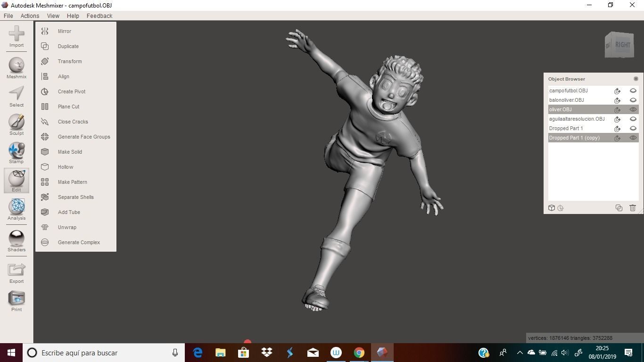This screenshot has height=362, width=644.
Task: Click the Print tool
Action: (17, 301)
